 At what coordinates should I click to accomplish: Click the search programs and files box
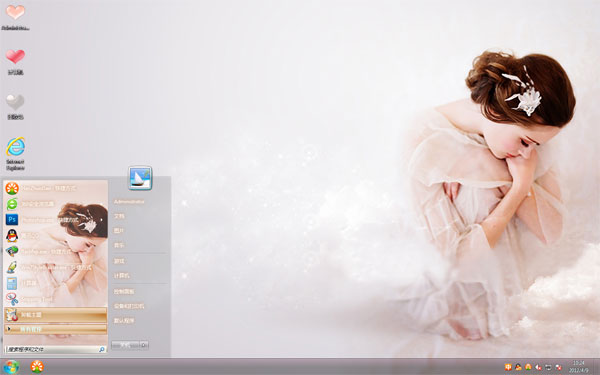point(56,349)
